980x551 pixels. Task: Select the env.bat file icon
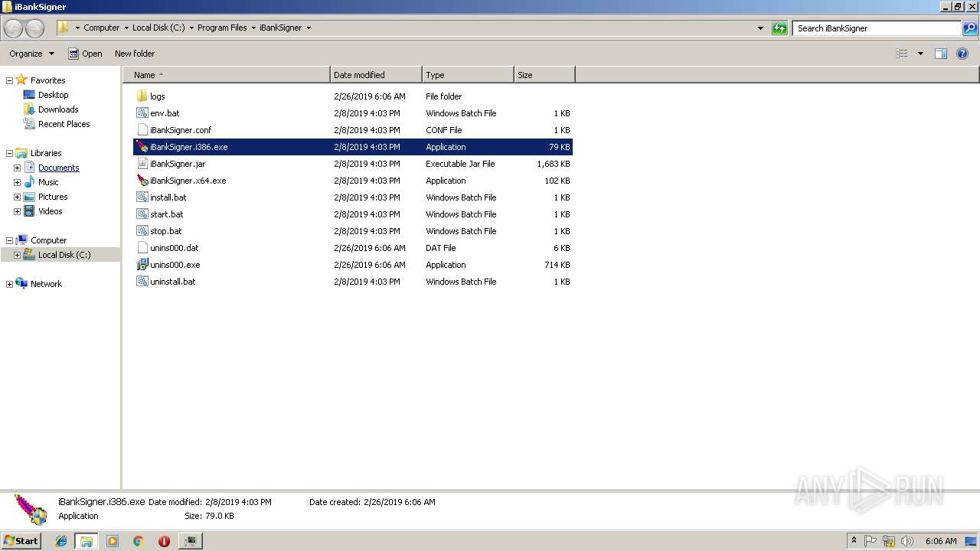[x=142, y=113]
